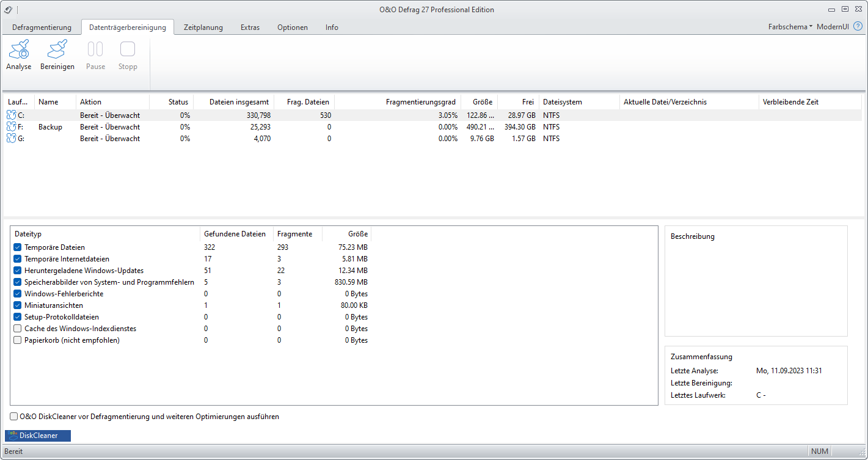This screenshot has width=868, height=460.
Task: Click the 75.23 MB size value
Action: [x=353, y=247]
